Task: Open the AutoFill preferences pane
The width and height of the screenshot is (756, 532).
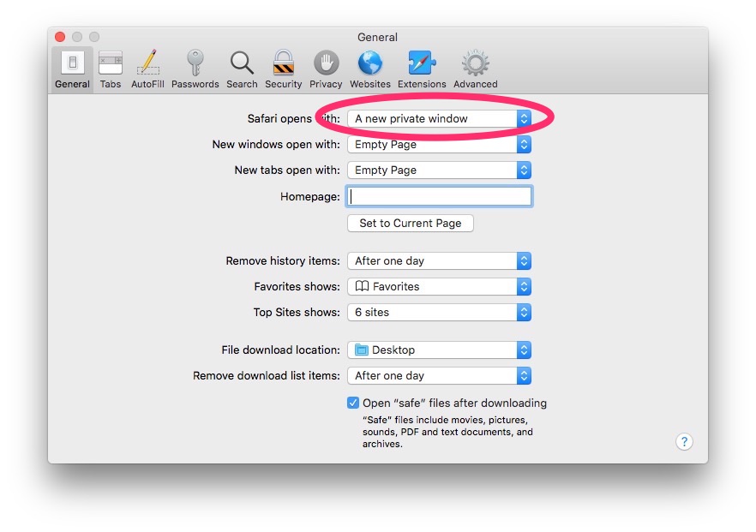Action: (147, 69)
